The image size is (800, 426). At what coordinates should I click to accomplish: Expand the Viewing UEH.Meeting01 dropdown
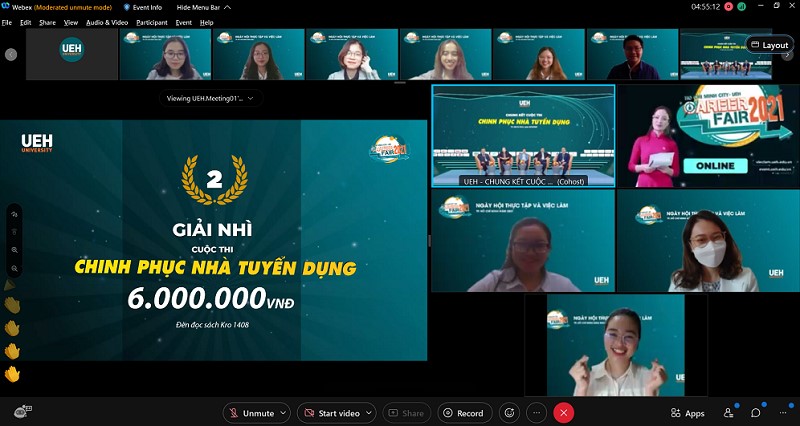(x=211, y=98)
